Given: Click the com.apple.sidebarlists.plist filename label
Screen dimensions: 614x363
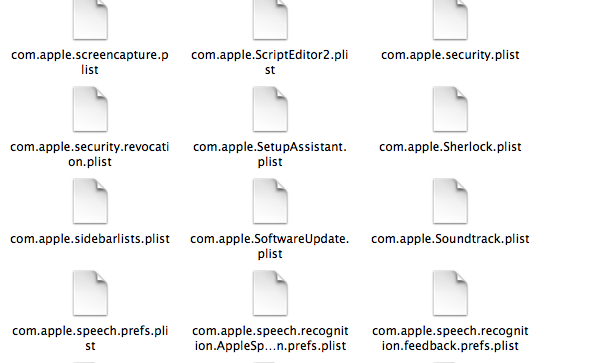Looking at the screenshot, I should tap(90, 239).
